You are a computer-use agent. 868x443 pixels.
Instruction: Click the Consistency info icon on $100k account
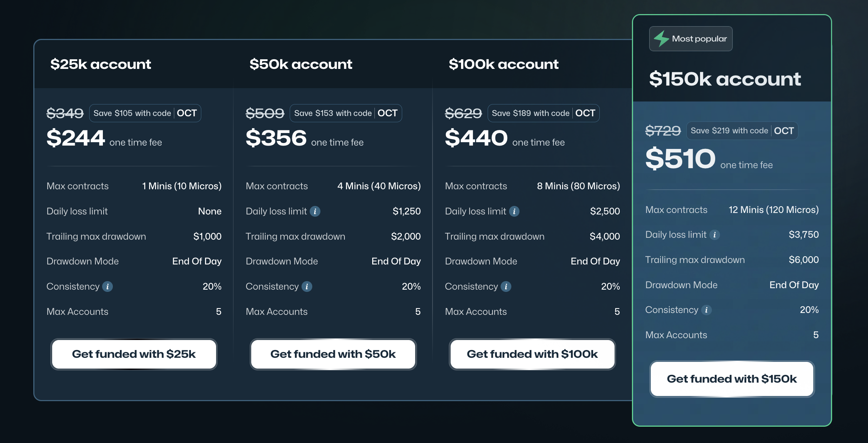(505, 286)
